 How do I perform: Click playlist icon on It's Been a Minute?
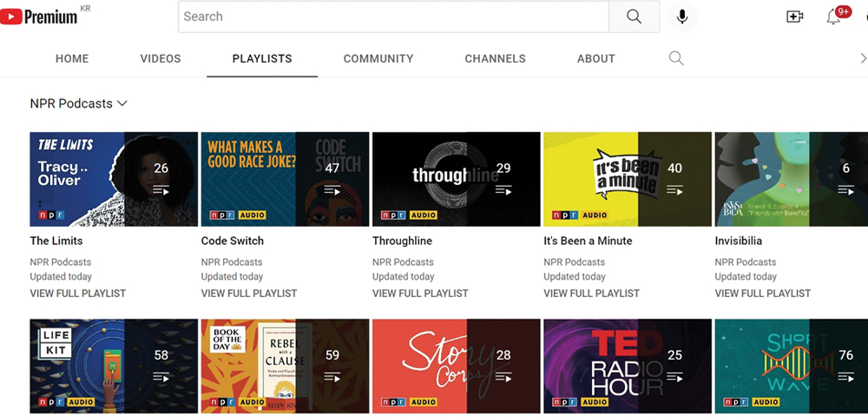coord(674,190)
